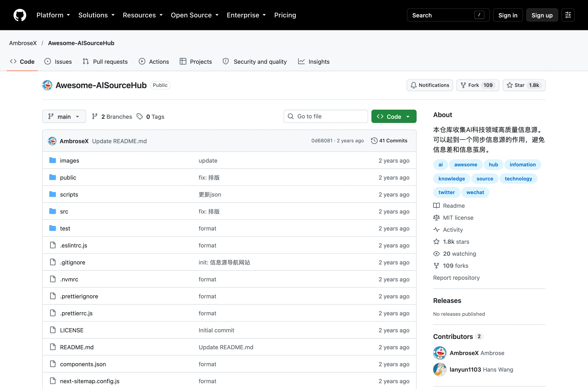The width and height of the screenshot is (588, 389).
Task: Click the Activity pulse icon
Action: coord(436,229)
